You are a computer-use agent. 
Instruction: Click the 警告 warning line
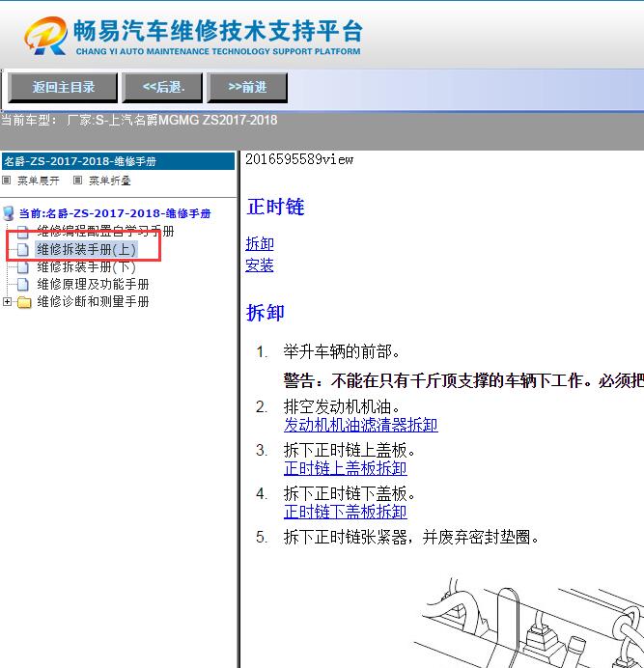(463, 380)
